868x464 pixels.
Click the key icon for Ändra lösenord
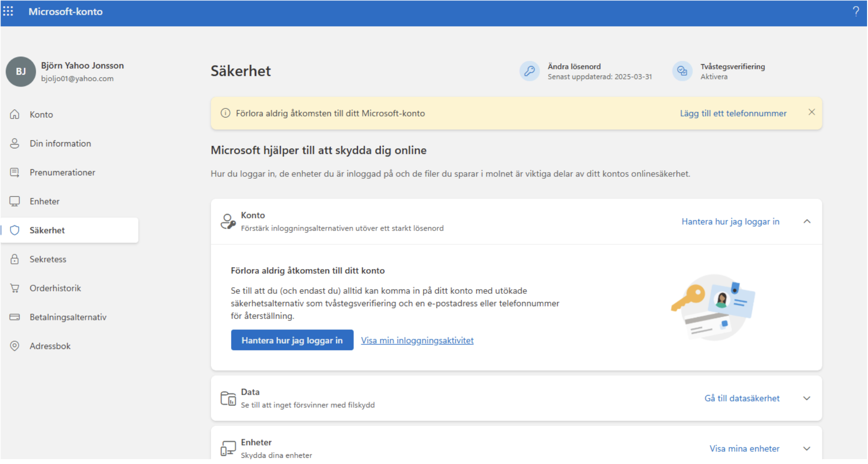[530, 71]
